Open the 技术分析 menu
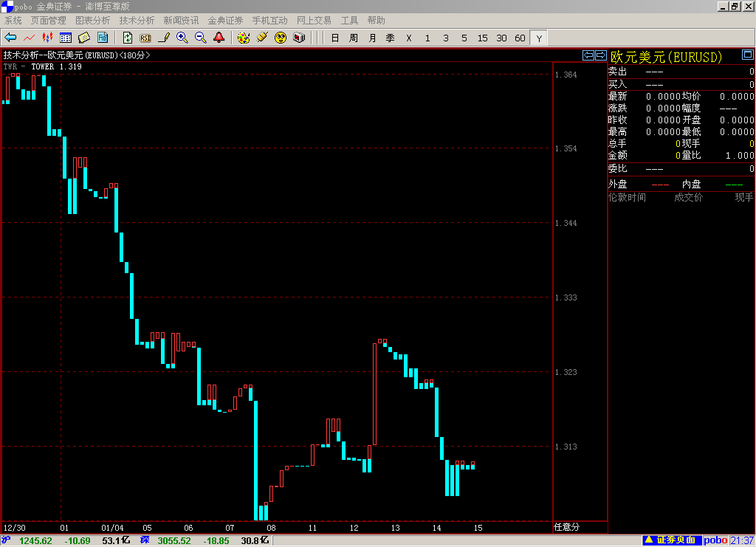Image resolution: width=756 pixels, height=547 pixels. click(137, 20)
